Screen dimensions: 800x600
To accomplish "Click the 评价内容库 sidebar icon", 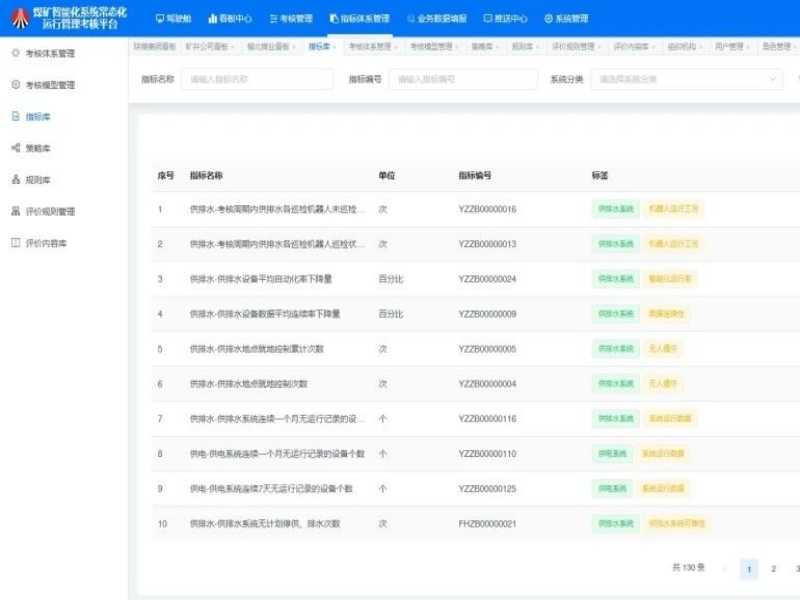I will (x=15, y=243).
